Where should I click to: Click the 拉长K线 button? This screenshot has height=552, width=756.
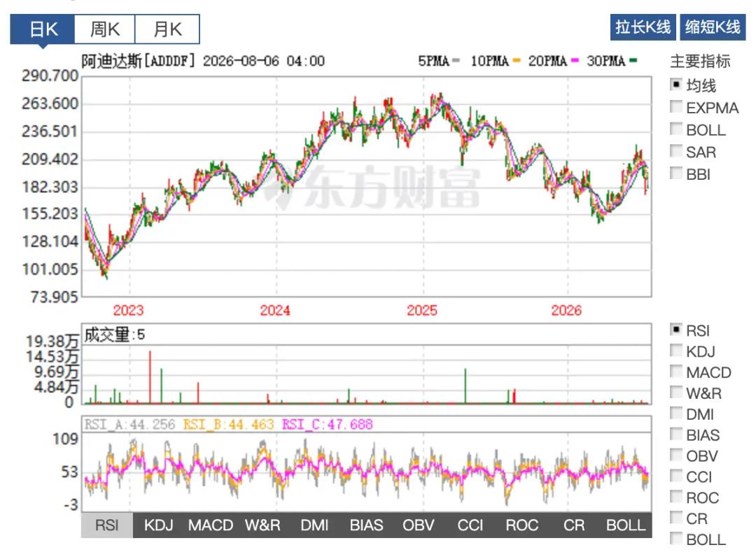[x=643, y=27]
